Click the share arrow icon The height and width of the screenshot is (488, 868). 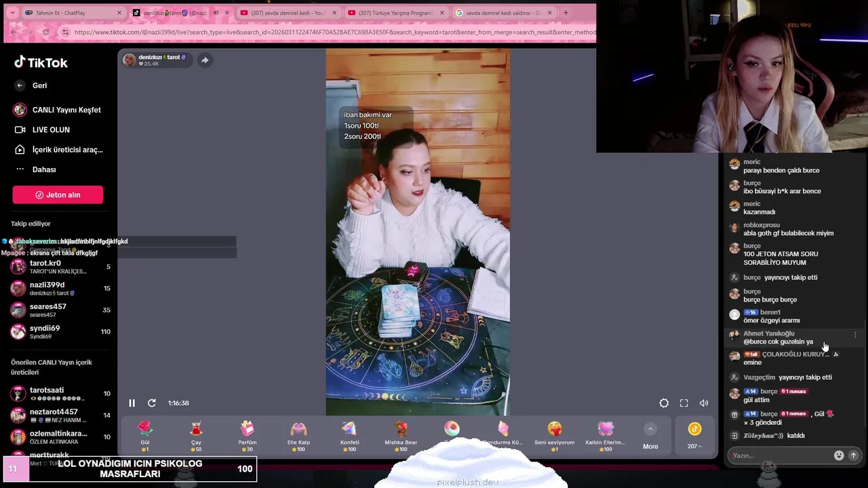pos(205,60)
